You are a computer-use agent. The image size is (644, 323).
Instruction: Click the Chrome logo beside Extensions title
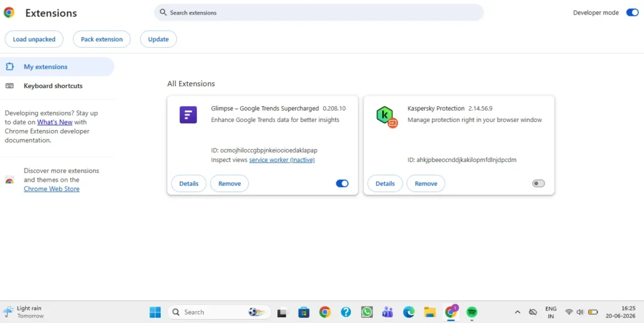pyautogui.click(x=9, y=13)
